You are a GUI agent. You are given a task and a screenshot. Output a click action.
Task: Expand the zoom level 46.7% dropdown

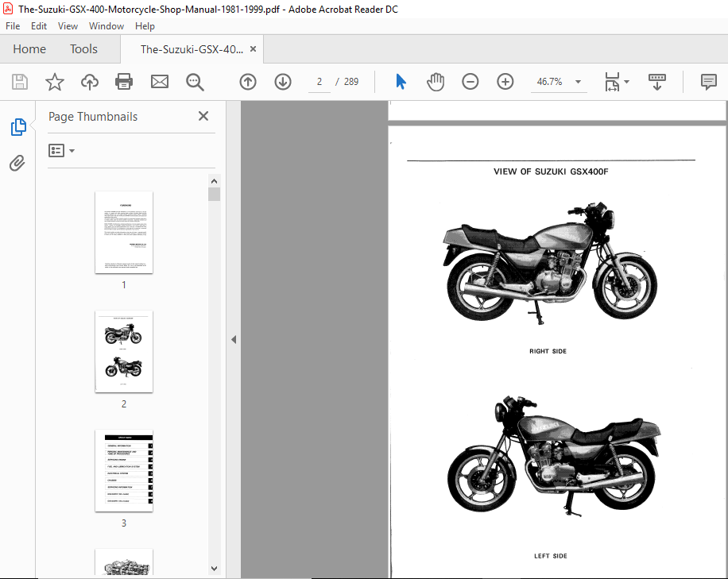pyautogui.click(x=578, y=82)
